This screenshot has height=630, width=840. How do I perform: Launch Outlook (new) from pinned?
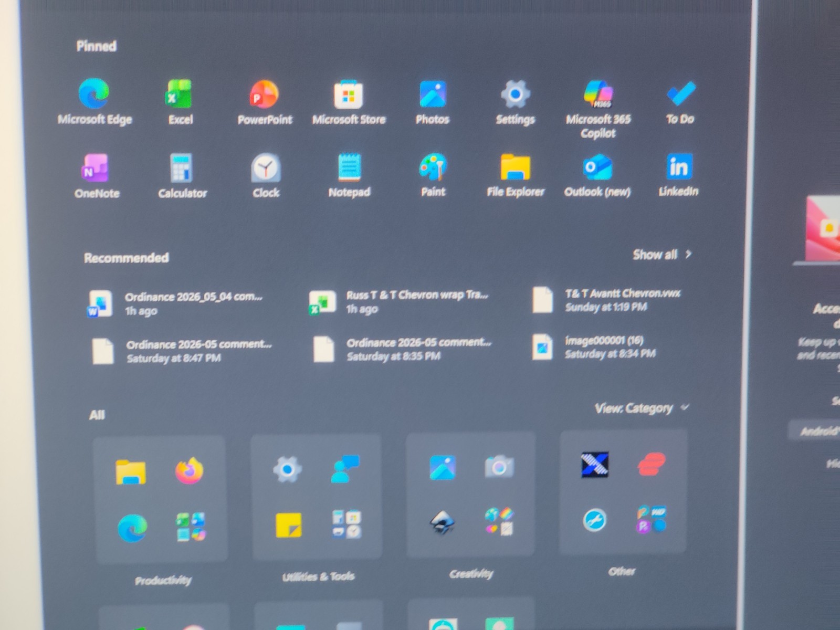pos(597,175)
